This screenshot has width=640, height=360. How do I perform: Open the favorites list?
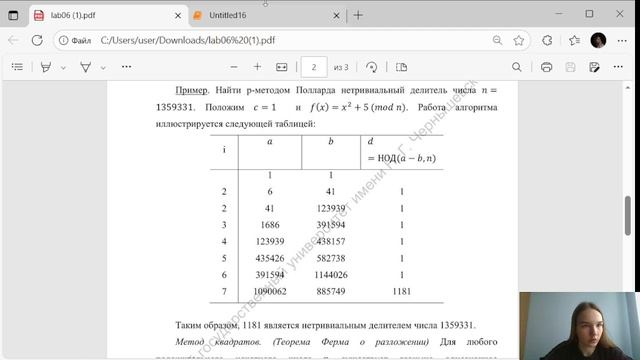pyautogui.click(x=574, y=40)
